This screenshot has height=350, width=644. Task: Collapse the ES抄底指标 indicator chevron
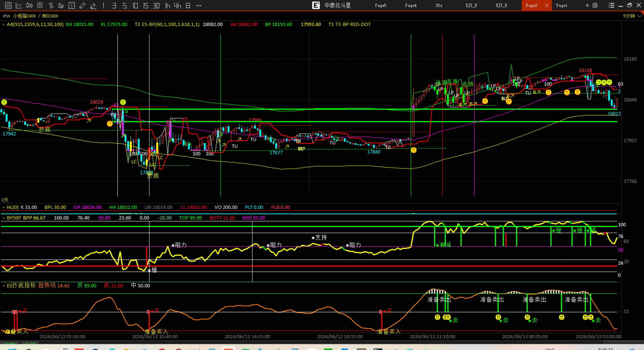coord(4,286)
